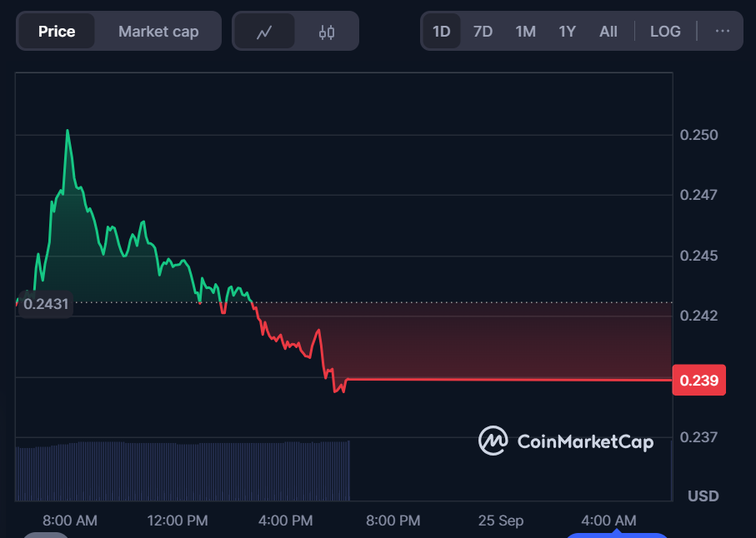Open the three-dot more options menu
Viewport: 756px width, 538px height.
click(722, 32)
